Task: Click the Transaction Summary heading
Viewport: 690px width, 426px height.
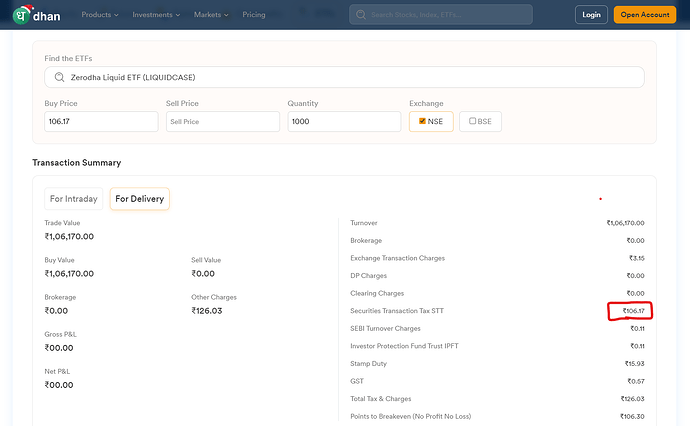Action: (x=77, y=163)
